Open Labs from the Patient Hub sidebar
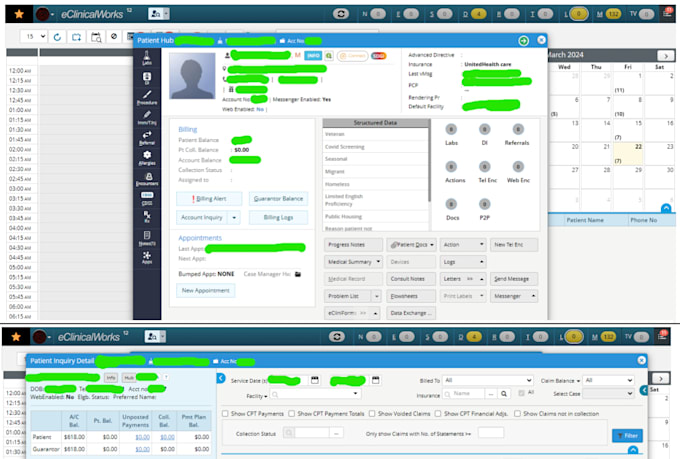This screenshot has width=680, height=459. pyautogui.click(x=147, y=58)
